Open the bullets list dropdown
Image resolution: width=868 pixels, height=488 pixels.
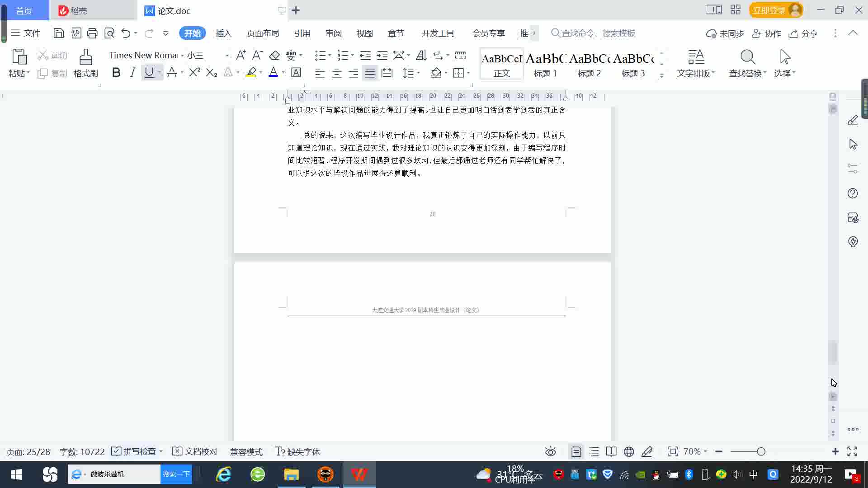(x=330, y=55)
